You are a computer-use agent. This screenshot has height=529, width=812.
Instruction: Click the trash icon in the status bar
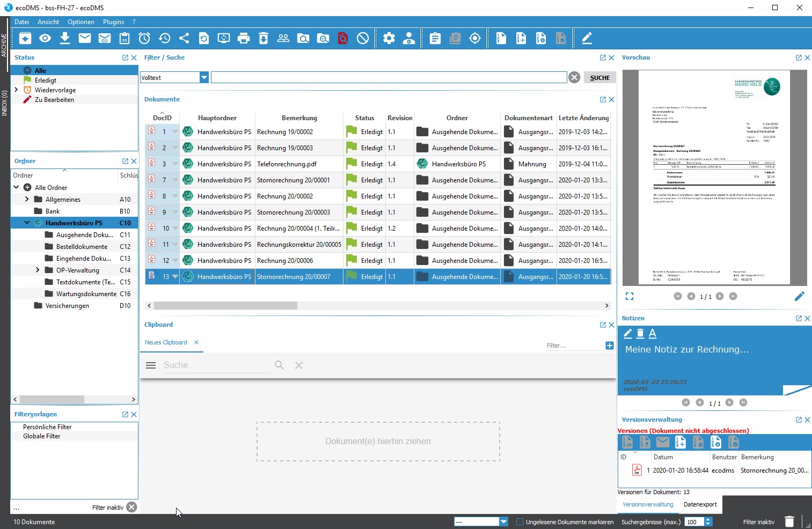click(x=789, y=521)
